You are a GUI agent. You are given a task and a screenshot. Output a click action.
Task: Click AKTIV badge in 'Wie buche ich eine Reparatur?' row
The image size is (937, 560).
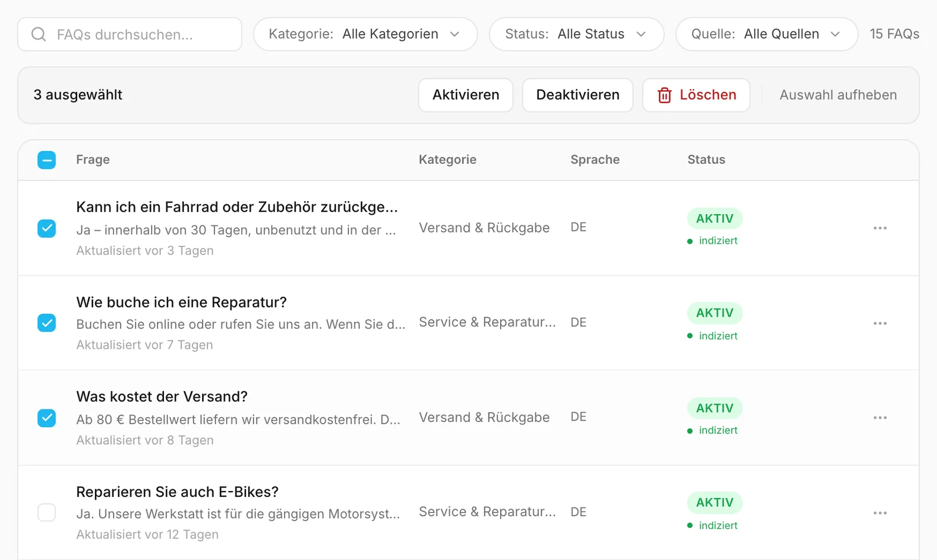[x=714, y=313]
